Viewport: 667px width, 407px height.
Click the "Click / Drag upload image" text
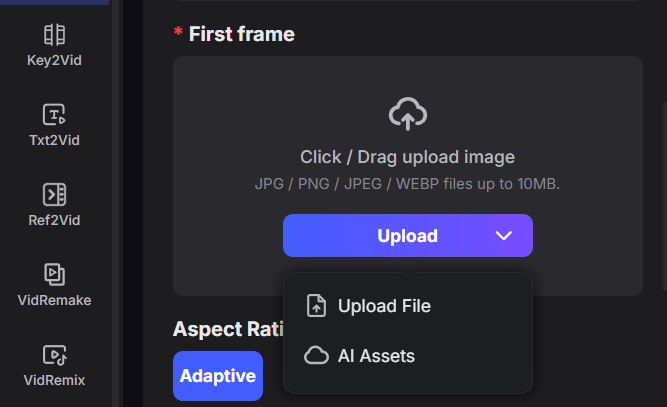pos(408,157)
